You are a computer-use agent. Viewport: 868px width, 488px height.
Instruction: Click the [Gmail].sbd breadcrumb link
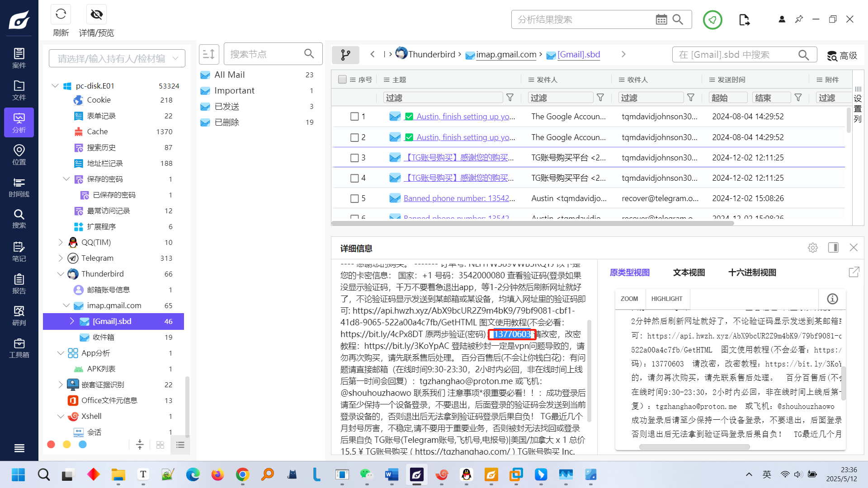tap(579, 54)
